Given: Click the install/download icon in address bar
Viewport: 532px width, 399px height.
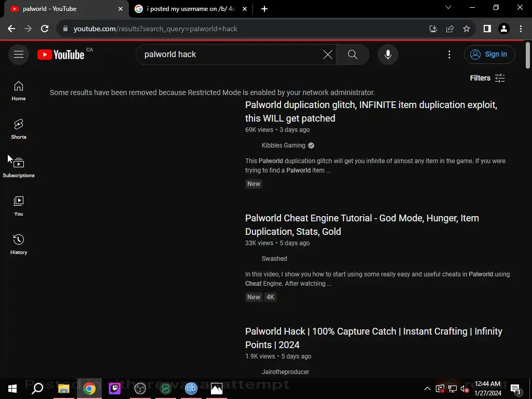Looking at the screenshot, I should pyautogui.click(x=433, y=29).
